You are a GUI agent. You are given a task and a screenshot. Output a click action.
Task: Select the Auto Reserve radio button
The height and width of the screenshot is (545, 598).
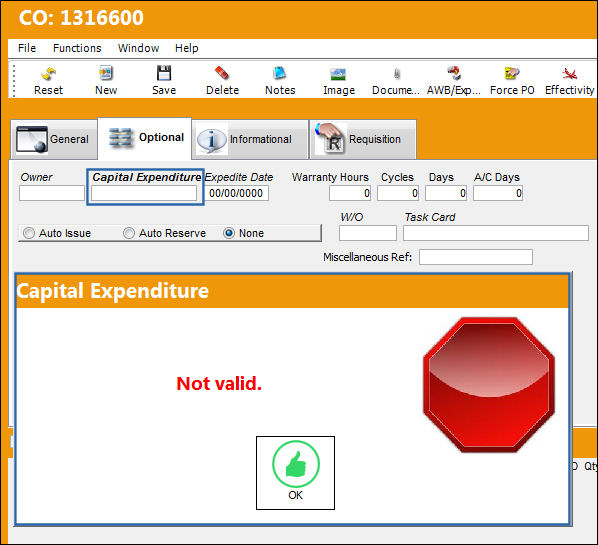click(x=129, y=233)
